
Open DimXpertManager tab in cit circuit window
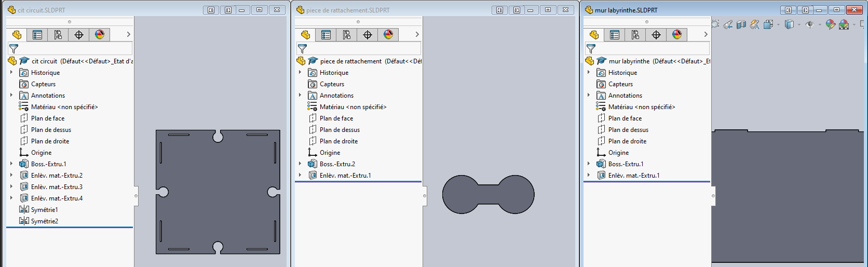pyautogui.click(x=79, y=35)
